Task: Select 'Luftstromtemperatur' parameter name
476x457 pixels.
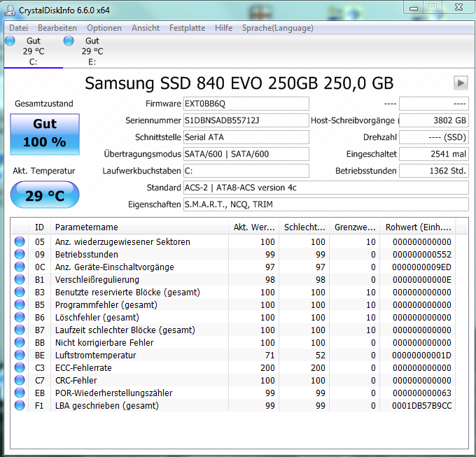Action: tap(96, 356)
